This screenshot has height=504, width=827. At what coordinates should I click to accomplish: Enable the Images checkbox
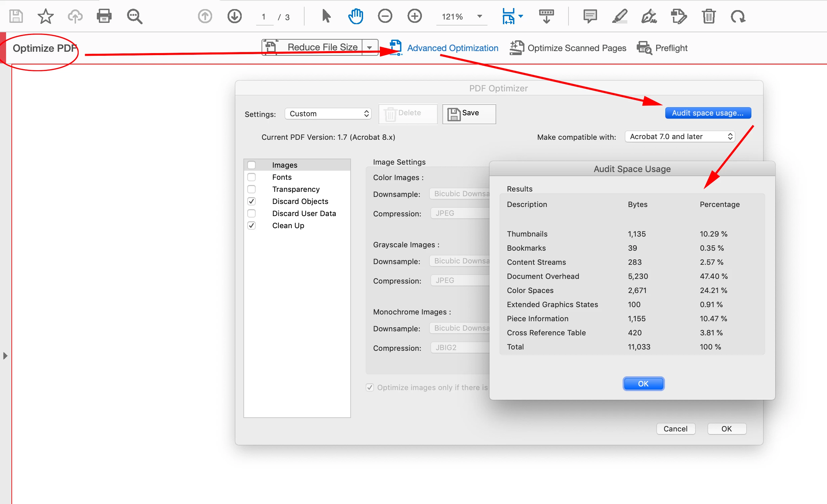pos(251,165)
